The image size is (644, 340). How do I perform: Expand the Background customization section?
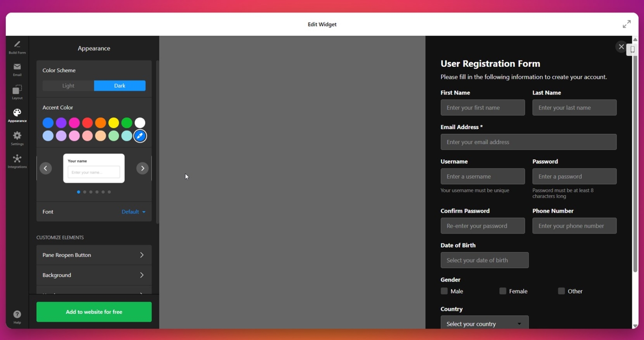point(93,275)
